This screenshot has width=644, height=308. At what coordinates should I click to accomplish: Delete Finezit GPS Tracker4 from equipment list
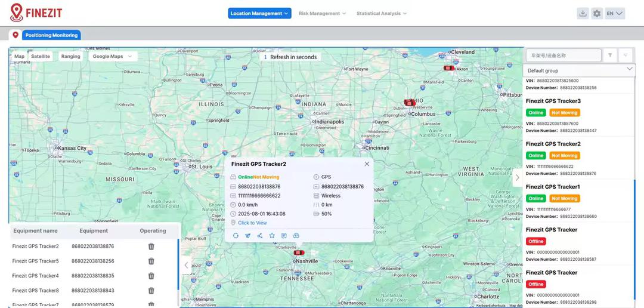pyautogui.click(x=151, y=276)
